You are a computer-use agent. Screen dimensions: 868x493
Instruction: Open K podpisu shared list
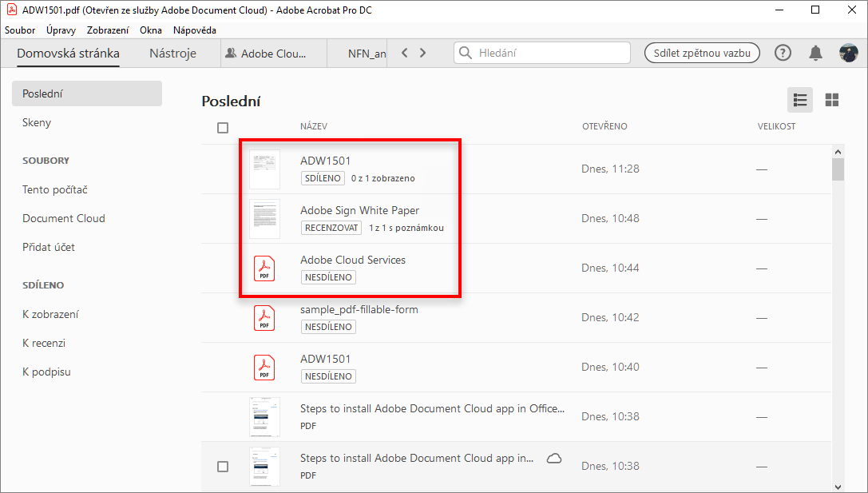(46, 372)
